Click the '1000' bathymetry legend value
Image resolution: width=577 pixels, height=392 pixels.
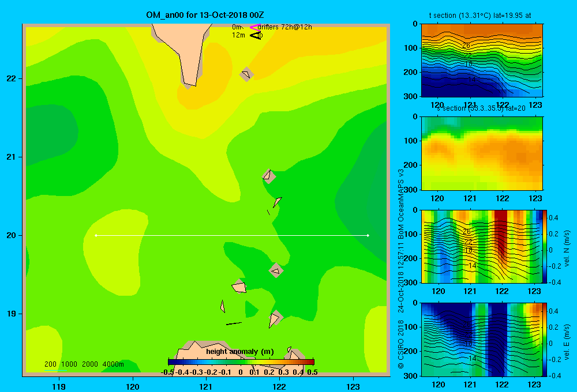(69, 364)
